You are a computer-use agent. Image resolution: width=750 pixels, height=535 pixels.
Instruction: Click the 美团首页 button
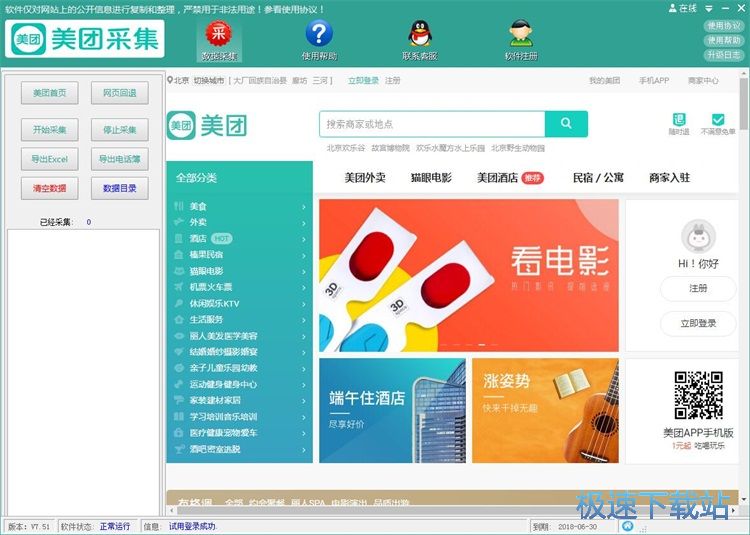(x=50, y=93)
